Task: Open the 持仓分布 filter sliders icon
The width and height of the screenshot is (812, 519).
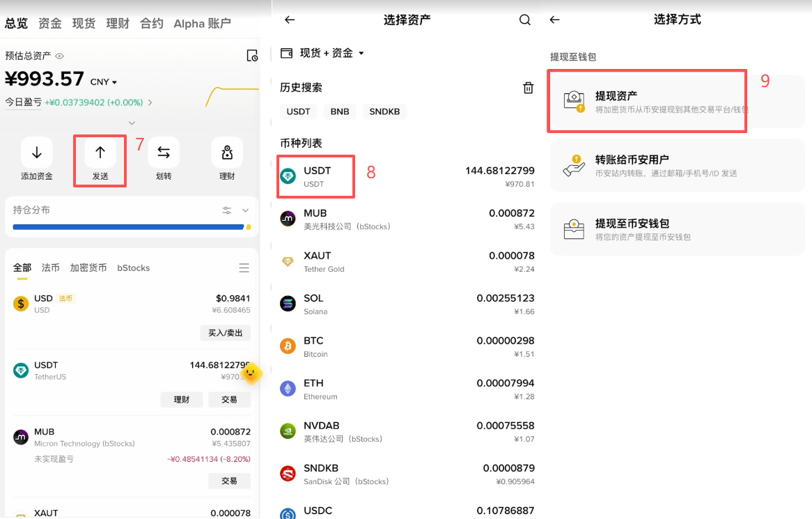Action: [227, 210]
